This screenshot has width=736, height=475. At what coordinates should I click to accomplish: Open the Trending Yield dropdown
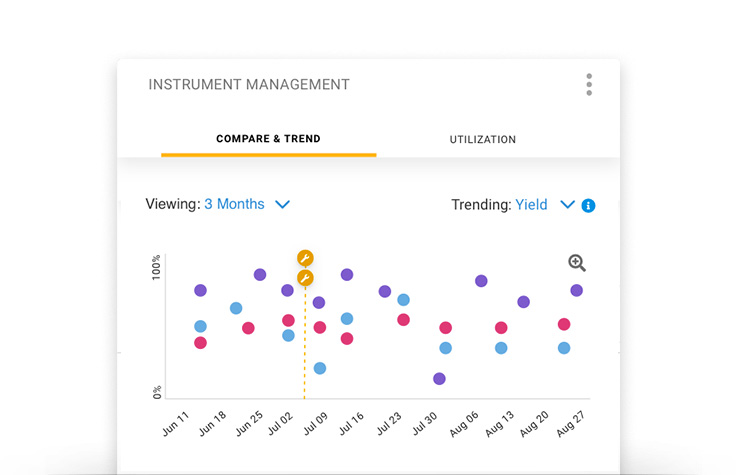pos(531,204)
